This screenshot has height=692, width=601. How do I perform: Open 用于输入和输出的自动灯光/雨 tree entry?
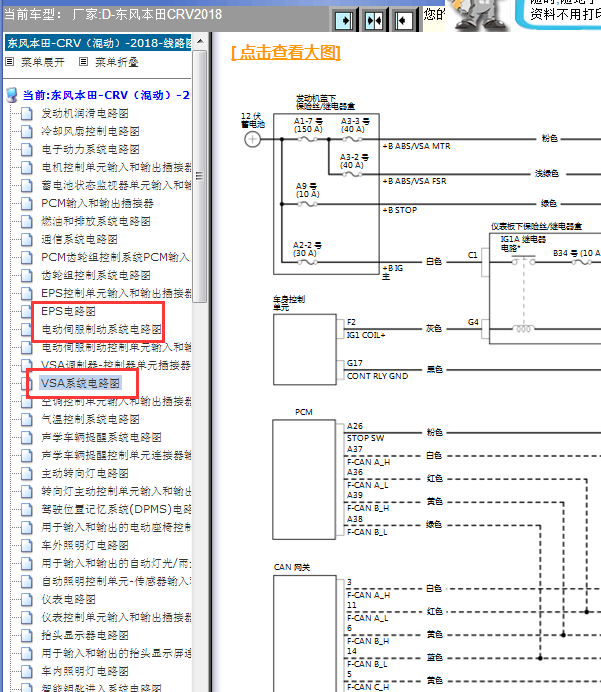pyautogui.click(x=116, y=564)
